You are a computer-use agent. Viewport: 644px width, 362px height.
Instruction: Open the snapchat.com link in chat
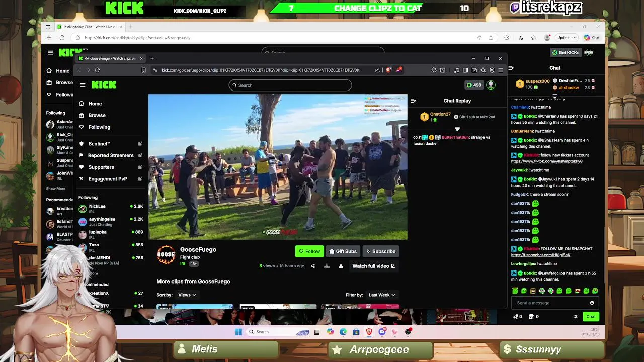tap(540, 255)
